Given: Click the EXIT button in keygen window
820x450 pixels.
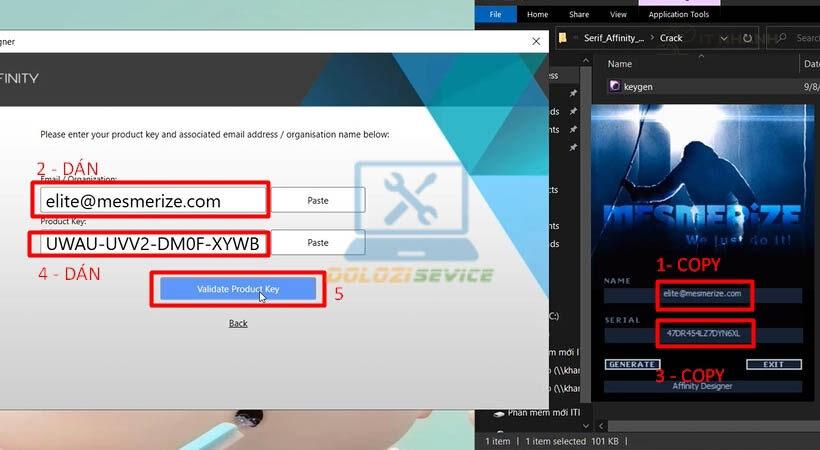Looking at the screenshot, I should point(773,364).
